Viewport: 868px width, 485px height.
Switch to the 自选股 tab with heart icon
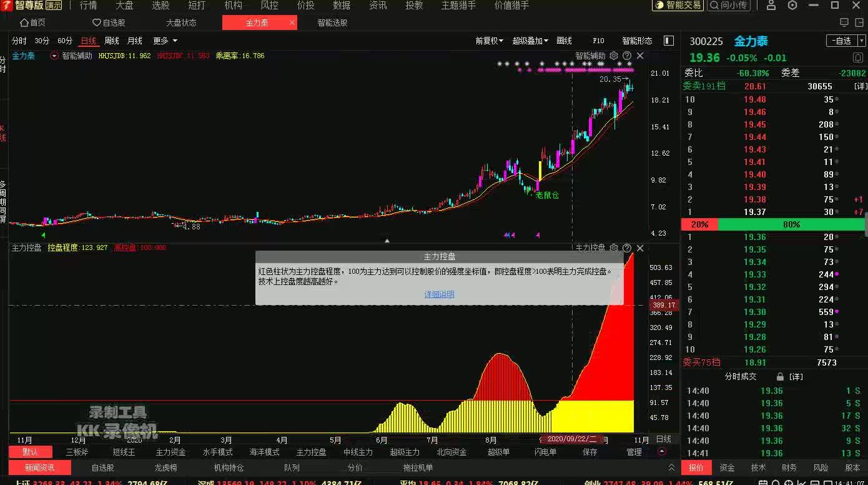[109, 22]
